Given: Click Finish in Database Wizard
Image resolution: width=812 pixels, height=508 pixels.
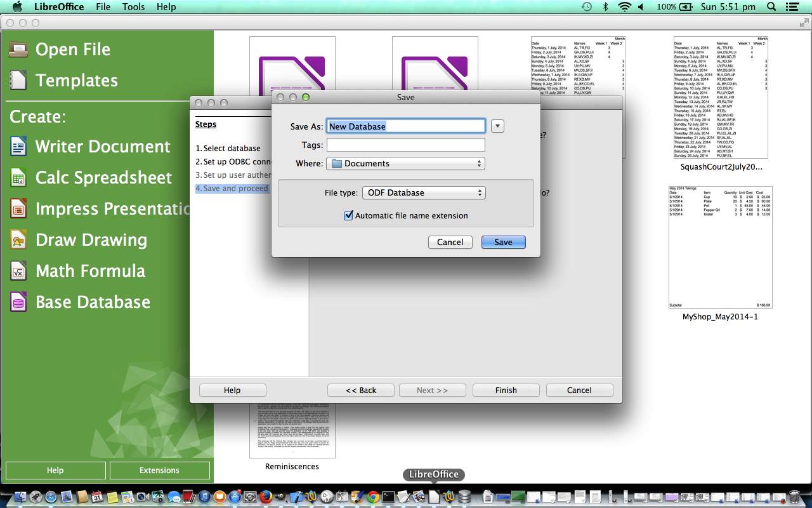Looking at the screenshot, I should 506,391.
